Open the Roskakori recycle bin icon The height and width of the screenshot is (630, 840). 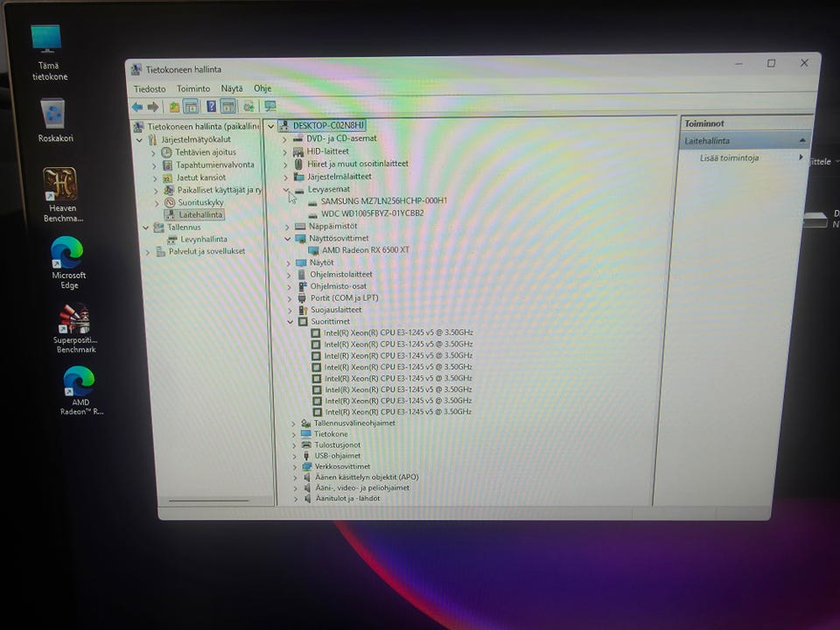54,120
